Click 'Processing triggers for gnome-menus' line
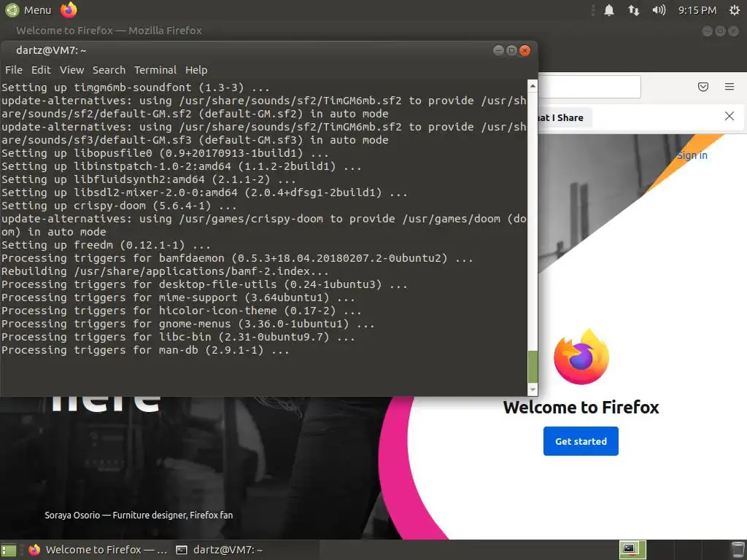Screen dimensions: 747x560 pyautogui.click(x=187, y=324)
